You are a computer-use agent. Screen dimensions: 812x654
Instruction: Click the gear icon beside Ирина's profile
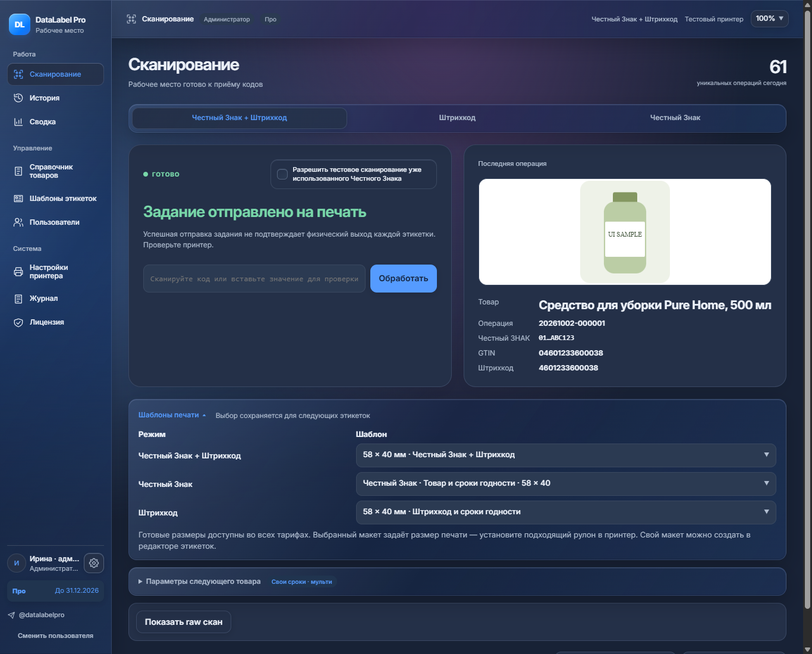[94, 563]
